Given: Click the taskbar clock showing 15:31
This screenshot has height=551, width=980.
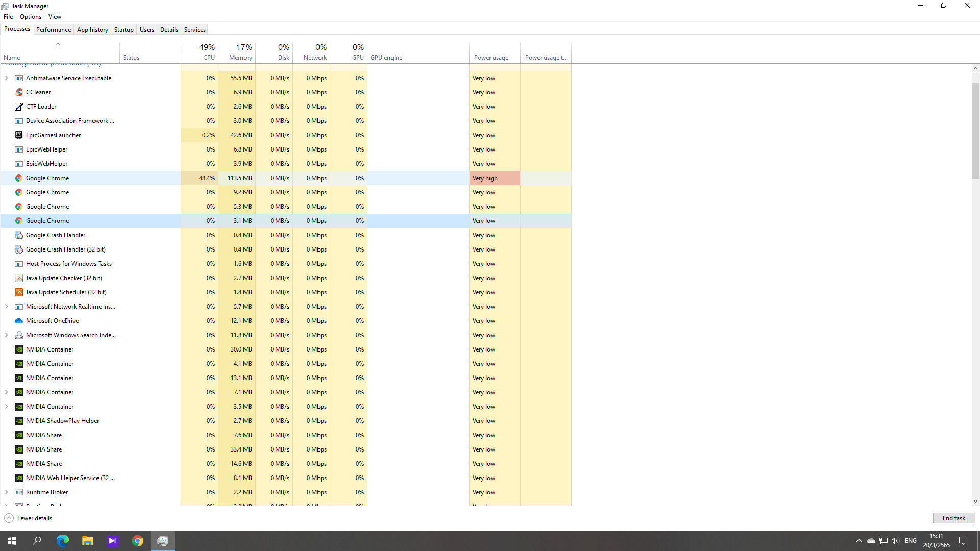Looking at the screenshot, I should pos(936,541).
